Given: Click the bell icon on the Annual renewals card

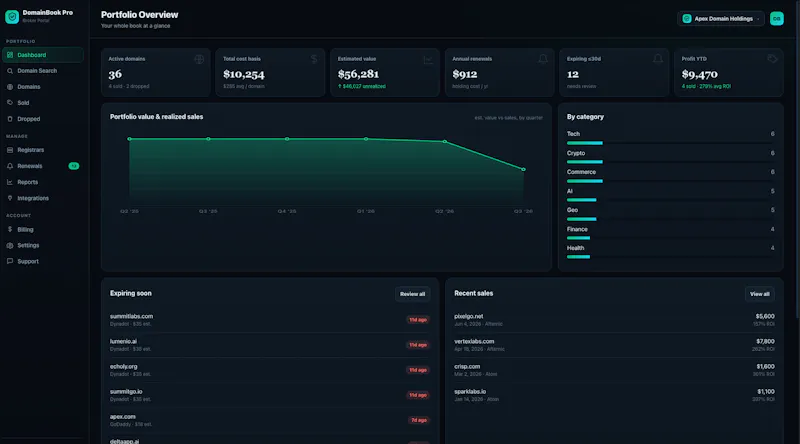Looking at the screenshot, I should pyautogui.click(x=543, y=59).
